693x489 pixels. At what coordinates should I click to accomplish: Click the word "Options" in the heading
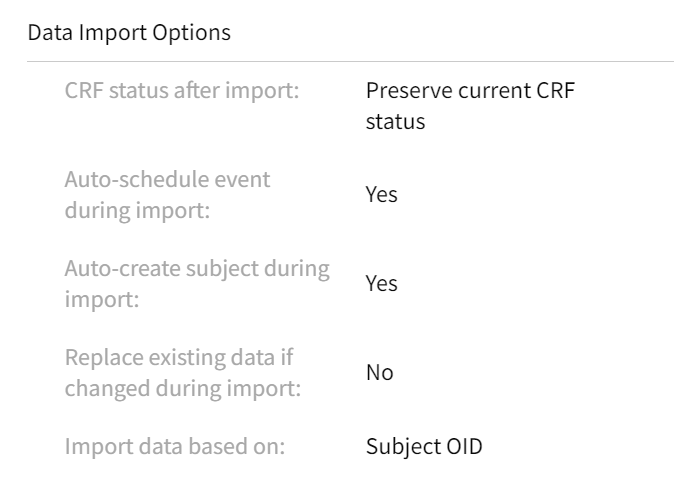click(196, 33)
